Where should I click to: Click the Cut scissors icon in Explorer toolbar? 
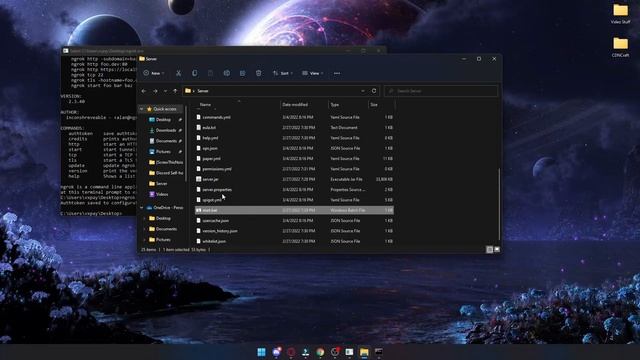[178, 73]
